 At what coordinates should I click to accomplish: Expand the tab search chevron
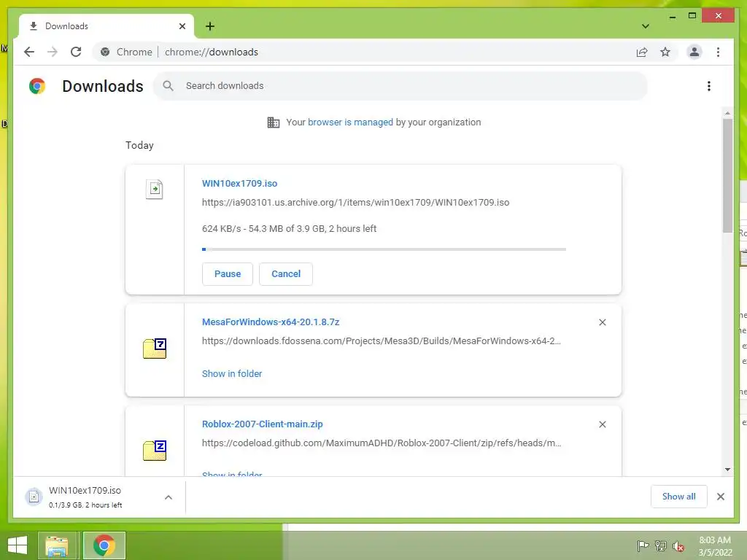(645, 26)
